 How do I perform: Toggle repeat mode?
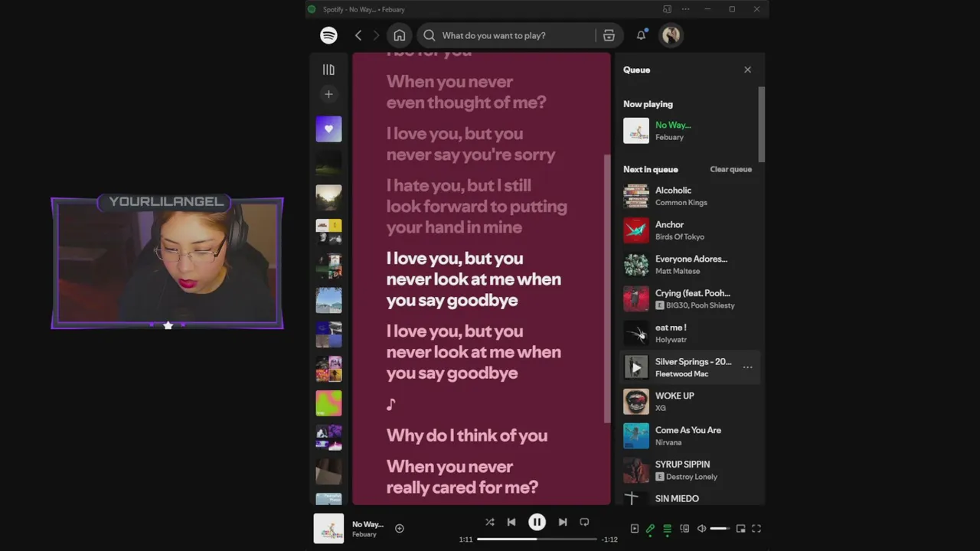pos(584,522)
